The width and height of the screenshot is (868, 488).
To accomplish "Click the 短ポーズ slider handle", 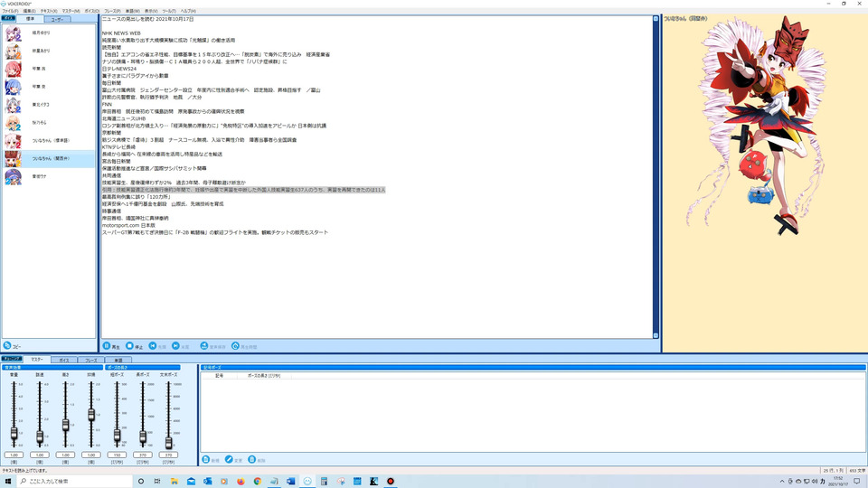I will (117, 436).
